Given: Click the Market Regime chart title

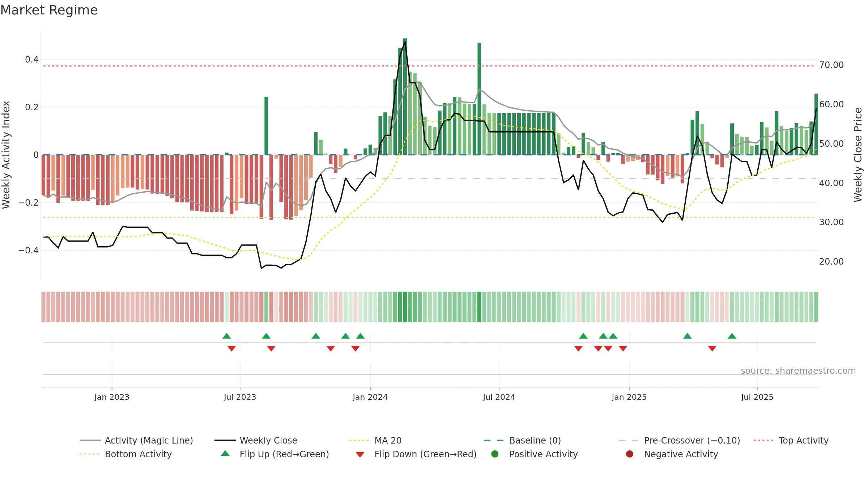Looking at the screenshot, I should 49,10.
